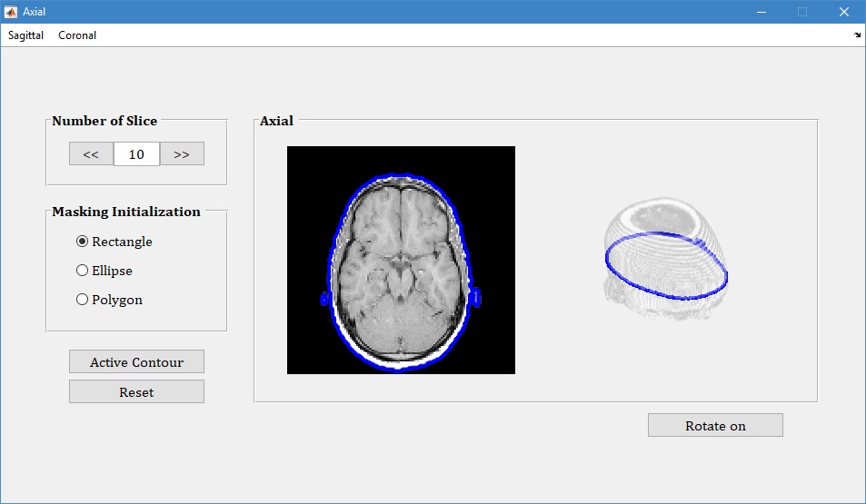Minimize the Axial window
The width and height of the screenshot is (866, 504).
pos(761,12)
